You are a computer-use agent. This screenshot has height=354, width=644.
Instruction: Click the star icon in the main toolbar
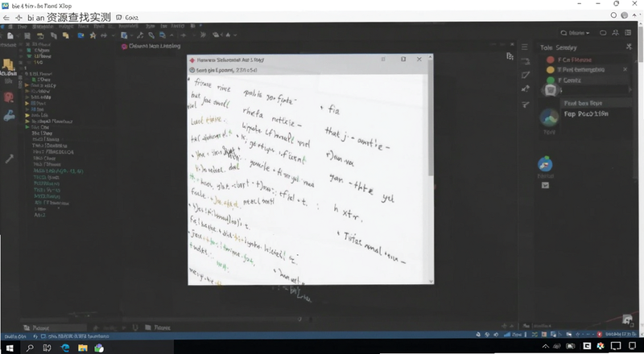click(93, 35)
